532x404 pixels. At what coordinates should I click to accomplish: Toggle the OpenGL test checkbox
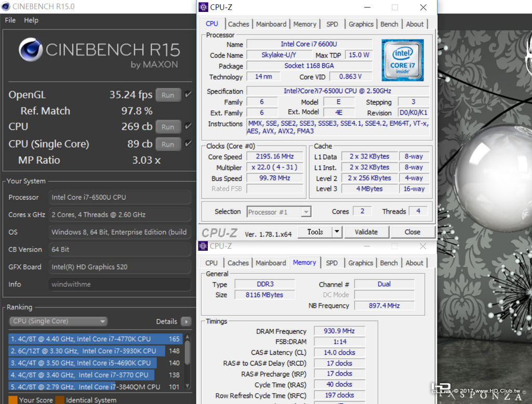[x=188, y=95]
